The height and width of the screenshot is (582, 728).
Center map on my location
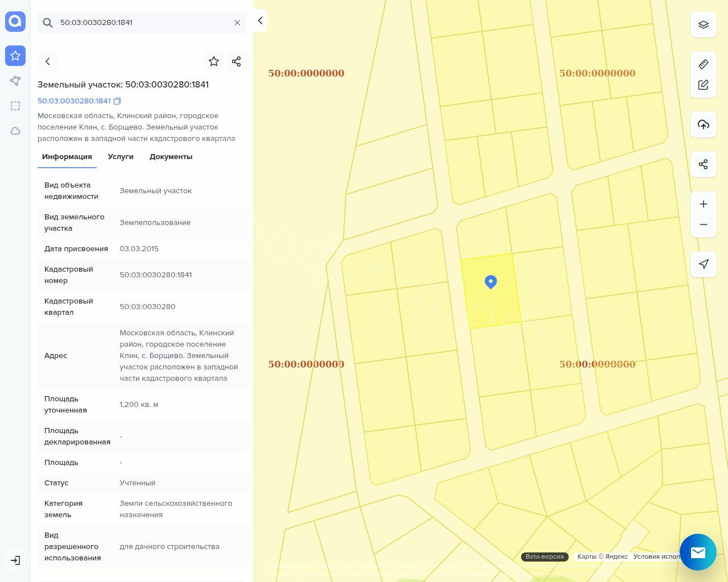click(x=703, y=264)
